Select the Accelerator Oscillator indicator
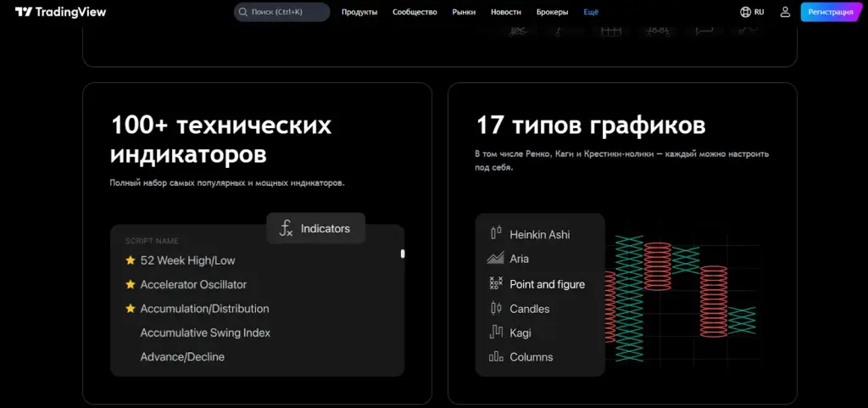Viewport: 868px width, 408px height. (x=193, y=284)
